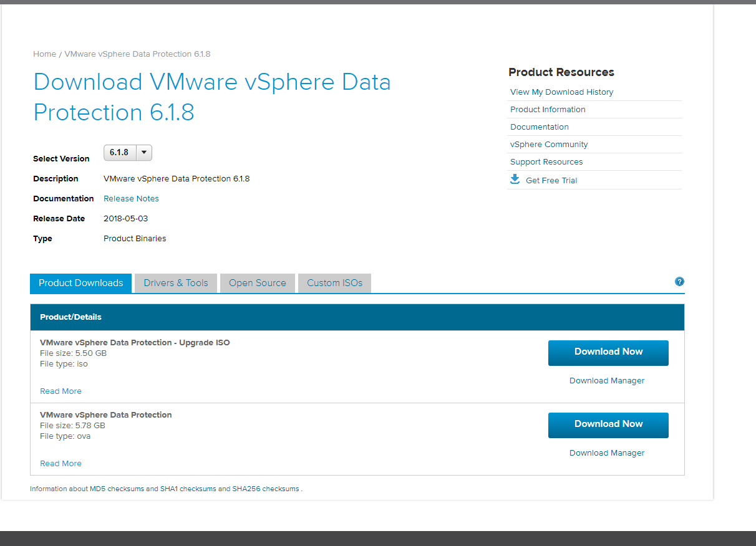Click the "VMware vSphere Data Protection - Upgrade ISO" title
756x546 pixels.
(x=135, y=343)
